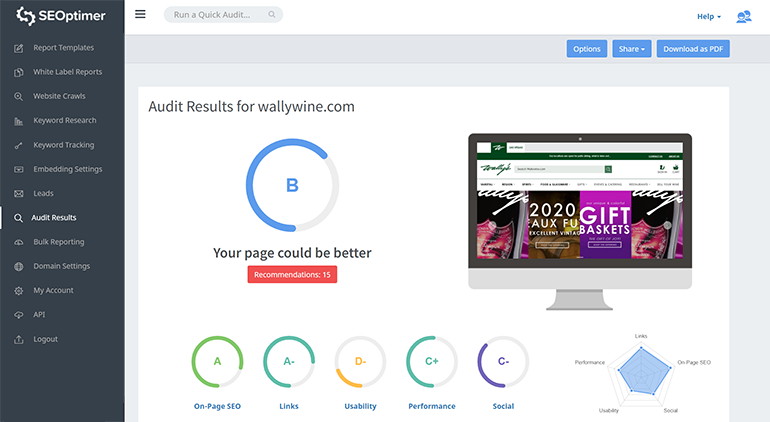The width and height of the screenshot is (770, 422).
Task: Click the Leads envelope icon
Action: 18,193
